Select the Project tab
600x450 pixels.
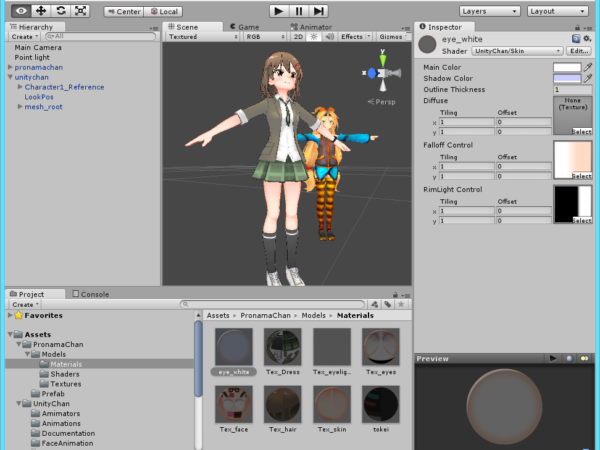34,294
